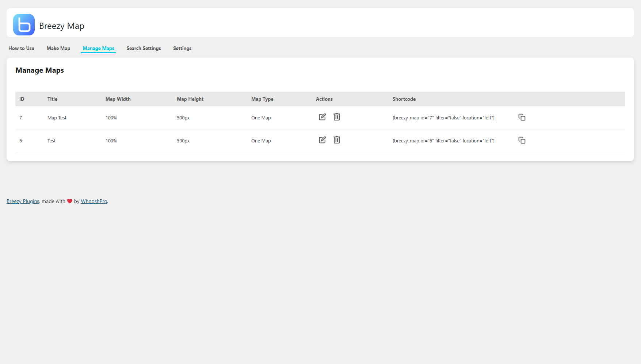The image size is (641, 364).
Task: Click One Map in Map Test row
Action: [x=261, y=118]
